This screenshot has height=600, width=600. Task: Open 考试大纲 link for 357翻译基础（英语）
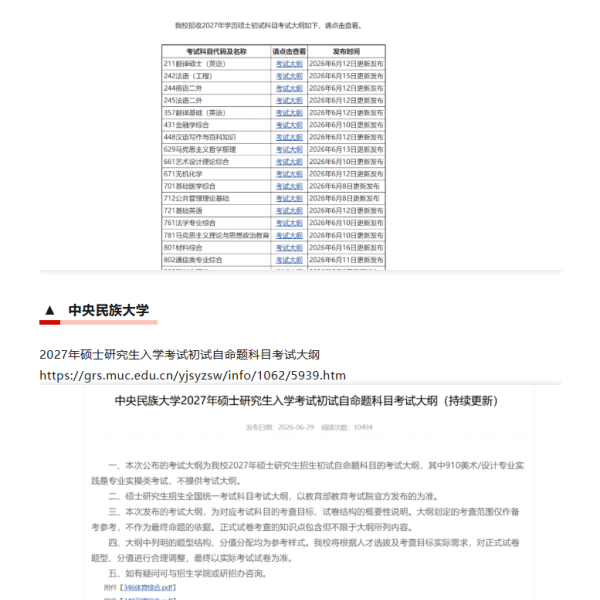point(289,113)
